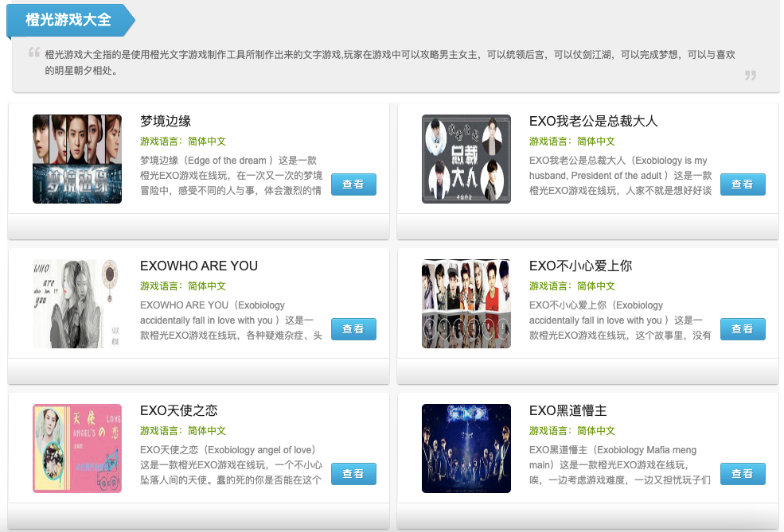Viewport: 784px width, 532px height.
Task: Open the EXO天使之恋 title link
Action: (179, 410)
